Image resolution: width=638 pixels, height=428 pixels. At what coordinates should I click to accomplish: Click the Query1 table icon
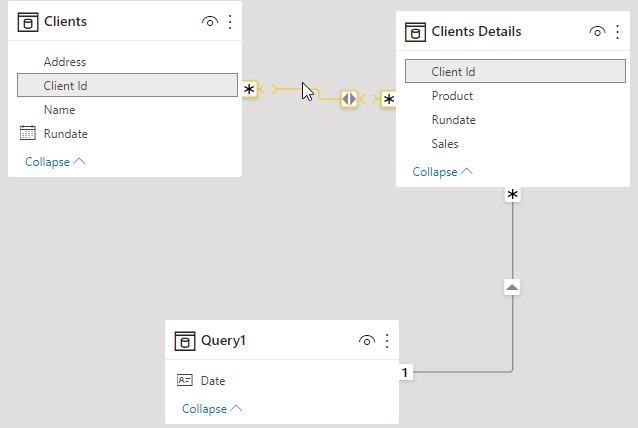[185, 341]
